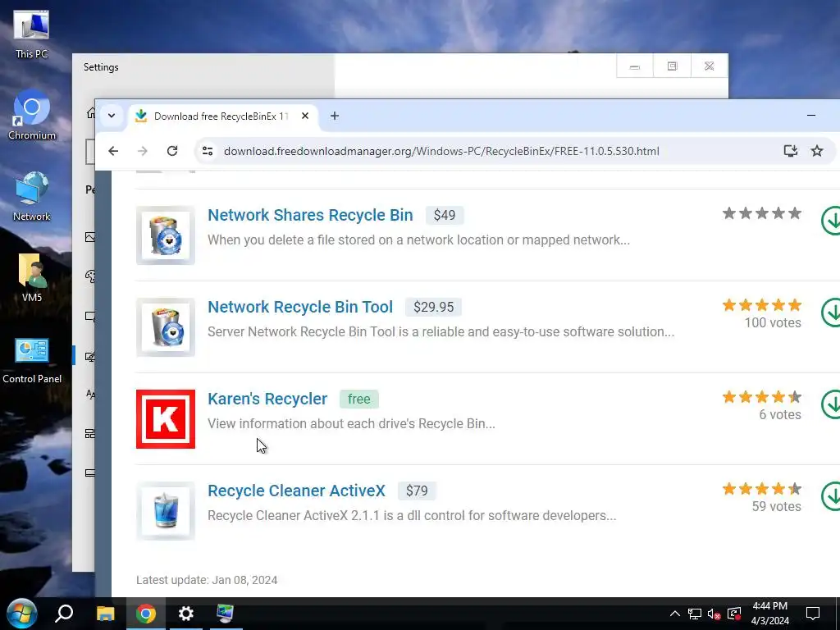
Task: Click the install/download page icon in address bar
Action: [x=790, y=151]
